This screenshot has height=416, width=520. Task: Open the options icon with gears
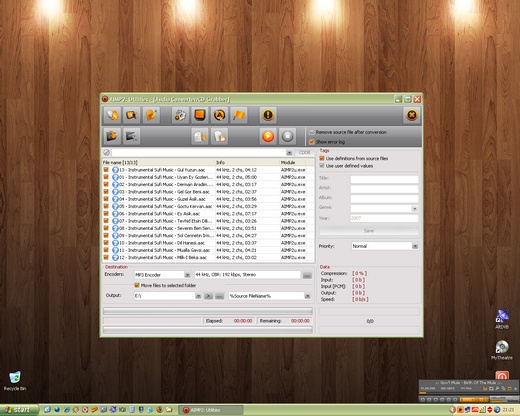tap(180, 115)
